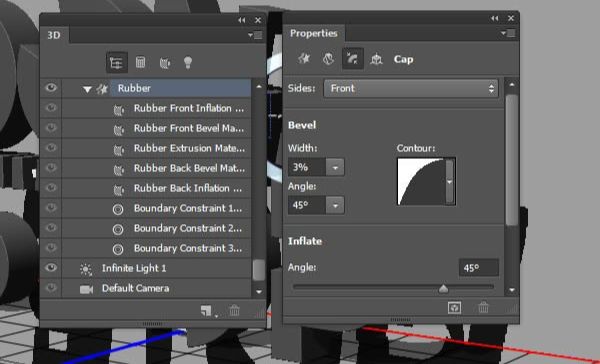Open the Deform properties icon

click(x=328, y=59)
